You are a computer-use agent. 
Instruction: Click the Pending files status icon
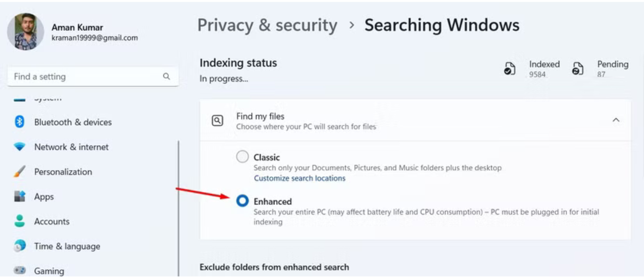click(x=577, y=68)
